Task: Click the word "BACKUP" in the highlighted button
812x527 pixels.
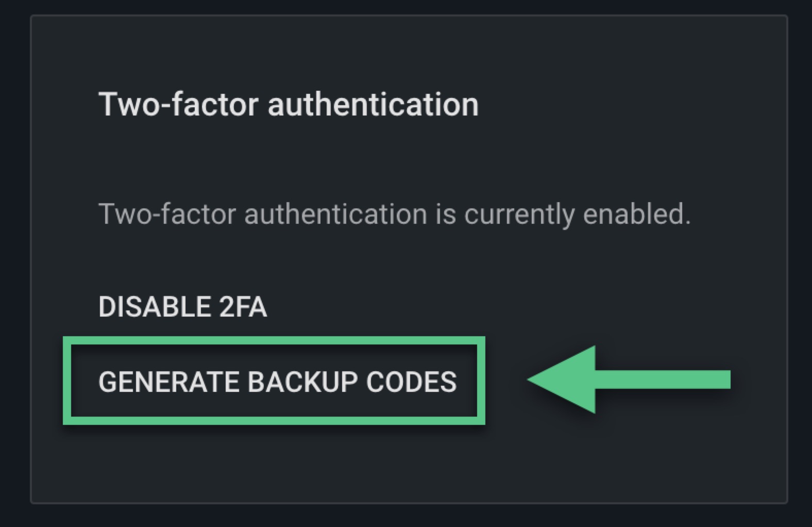Action: pyautogui.click(x=303, y=382)
